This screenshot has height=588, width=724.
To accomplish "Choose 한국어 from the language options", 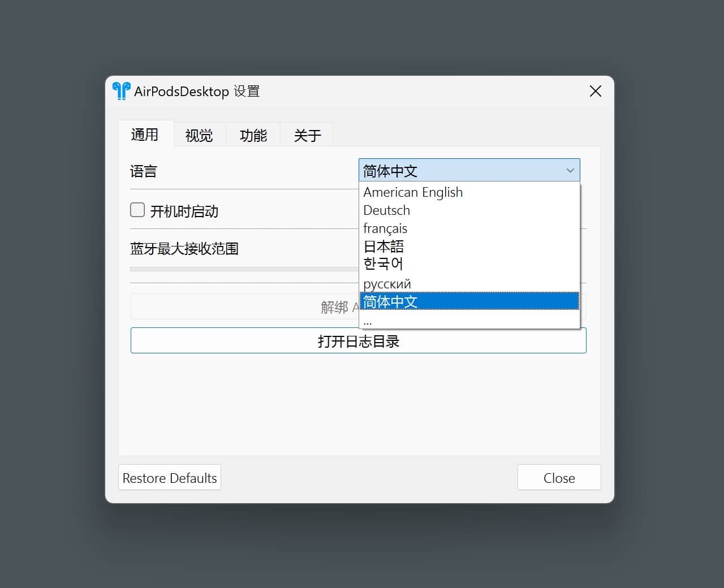I will (469, 265).
